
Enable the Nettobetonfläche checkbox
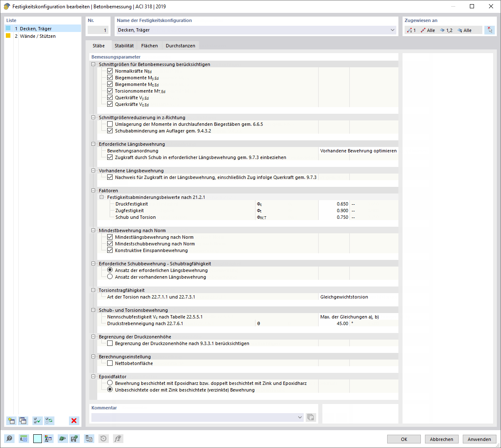[110, 363]
